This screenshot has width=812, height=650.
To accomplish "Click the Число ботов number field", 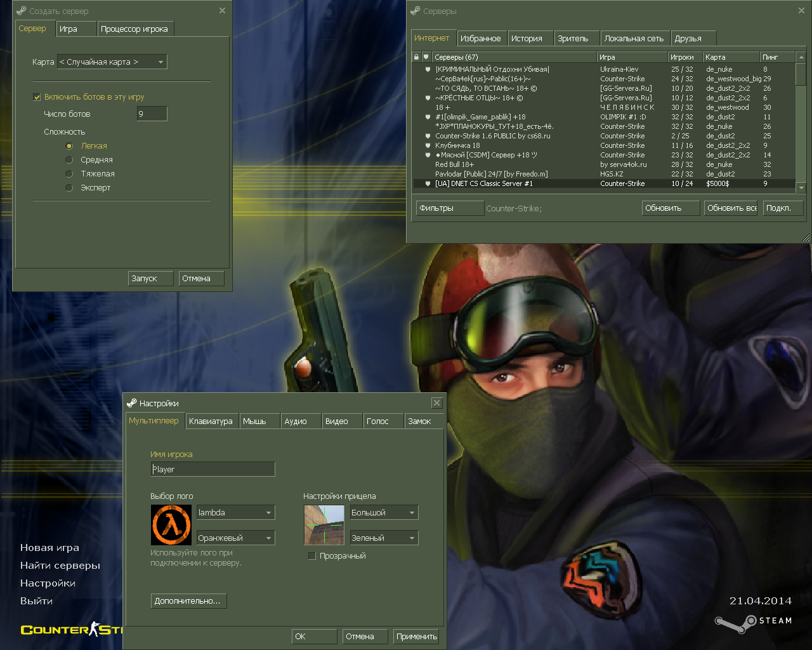I will point(152,114).
